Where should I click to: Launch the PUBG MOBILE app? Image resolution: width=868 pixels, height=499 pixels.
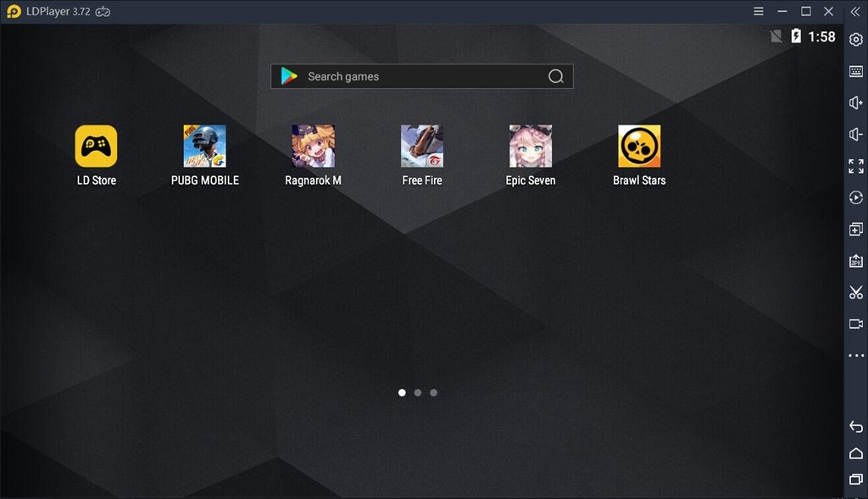pyautogui.click(x=205, y=147)
